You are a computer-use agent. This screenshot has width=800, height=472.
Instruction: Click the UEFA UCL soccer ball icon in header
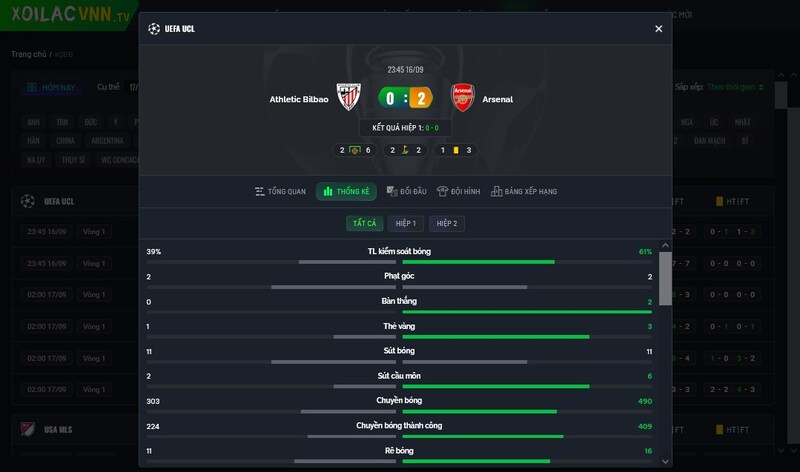point(154,29)
